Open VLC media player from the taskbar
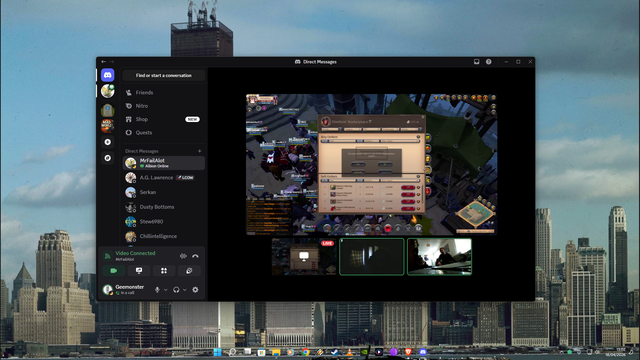 pos(350,352)
